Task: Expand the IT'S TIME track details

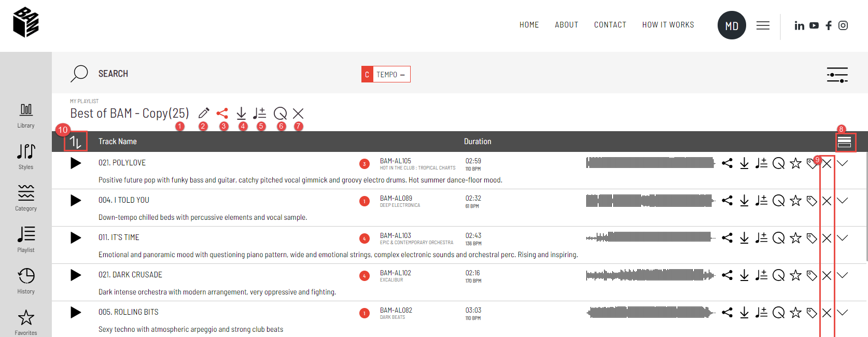Action: 843,238
